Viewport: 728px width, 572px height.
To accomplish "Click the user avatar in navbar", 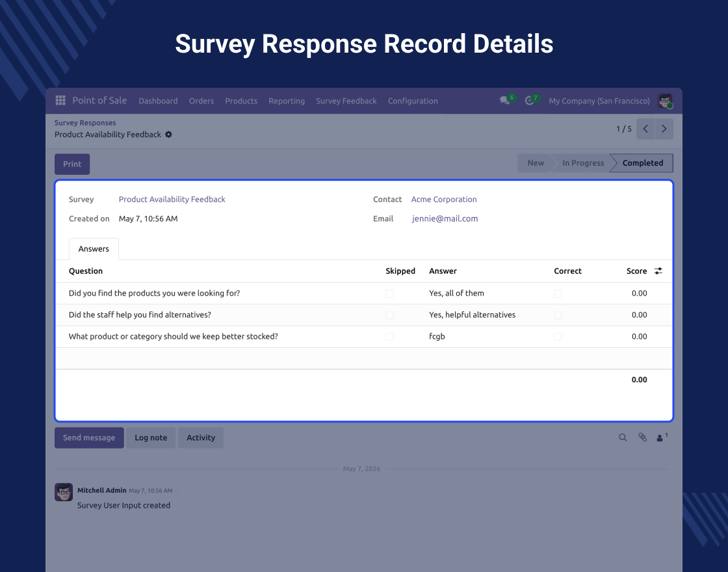I will coord(665,101).
